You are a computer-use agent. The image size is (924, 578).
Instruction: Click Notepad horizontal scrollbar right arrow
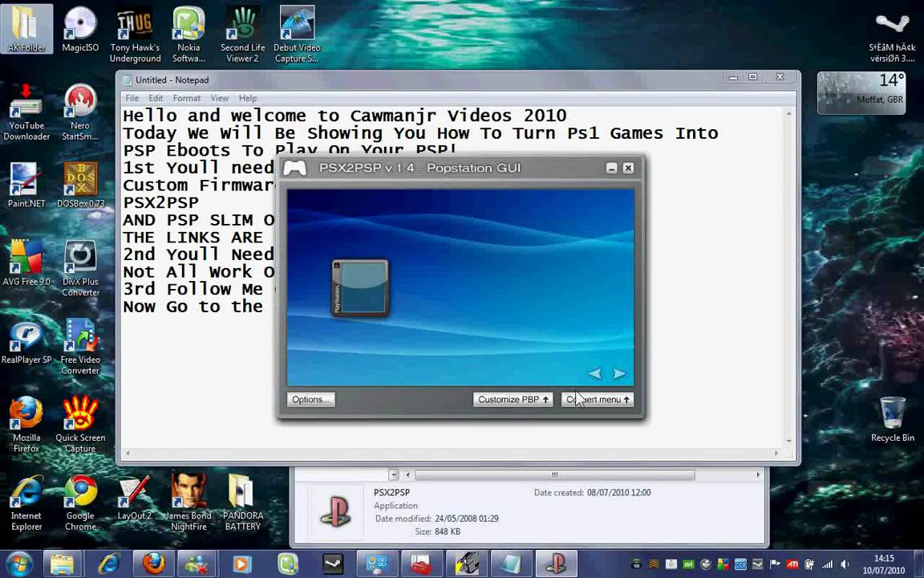pyautogui.click(x=776, y=453)
